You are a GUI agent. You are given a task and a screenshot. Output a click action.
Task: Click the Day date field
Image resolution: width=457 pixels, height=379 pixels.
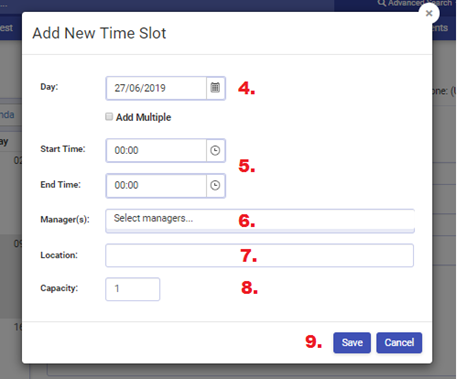click(x=156, y=88)
